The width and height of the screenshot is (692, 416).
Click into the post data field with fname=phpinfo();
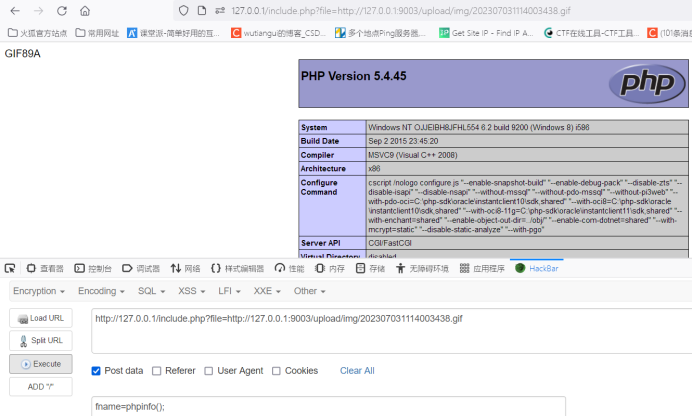pos(328,406)
